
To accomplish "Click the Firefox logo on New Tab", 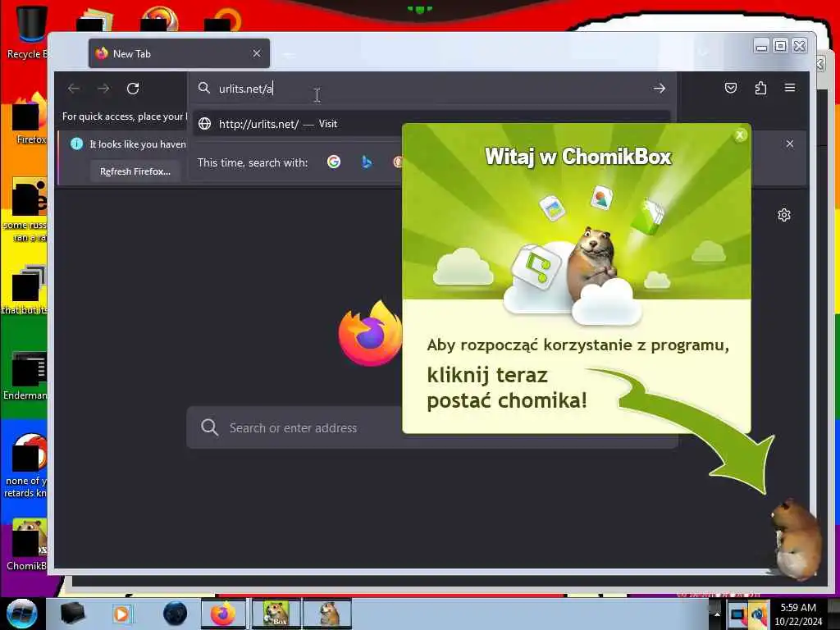I will tap(370, 333).
